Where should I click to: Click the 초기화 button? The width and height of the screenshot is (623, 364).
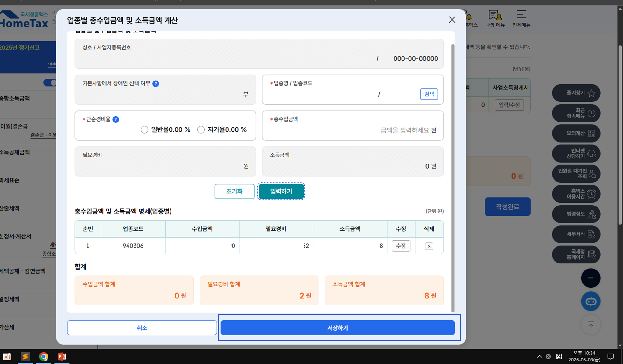[234, 191]
